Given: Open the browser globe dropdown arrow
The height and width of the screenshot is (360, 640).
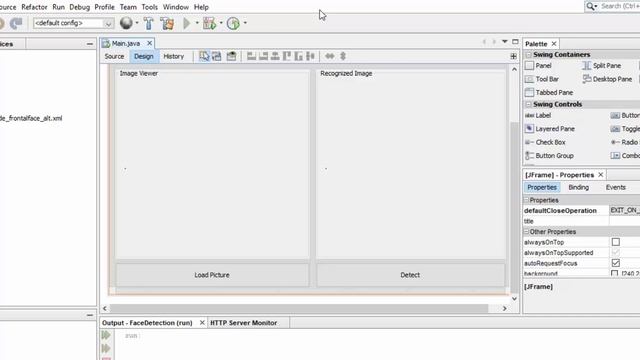Looking at the screenshot, I should click(137, 23).
